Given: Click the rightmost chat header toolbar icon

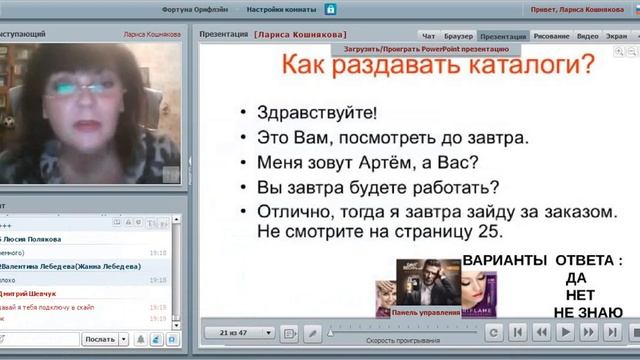Looking at the screenshot, I should (163, 223).
